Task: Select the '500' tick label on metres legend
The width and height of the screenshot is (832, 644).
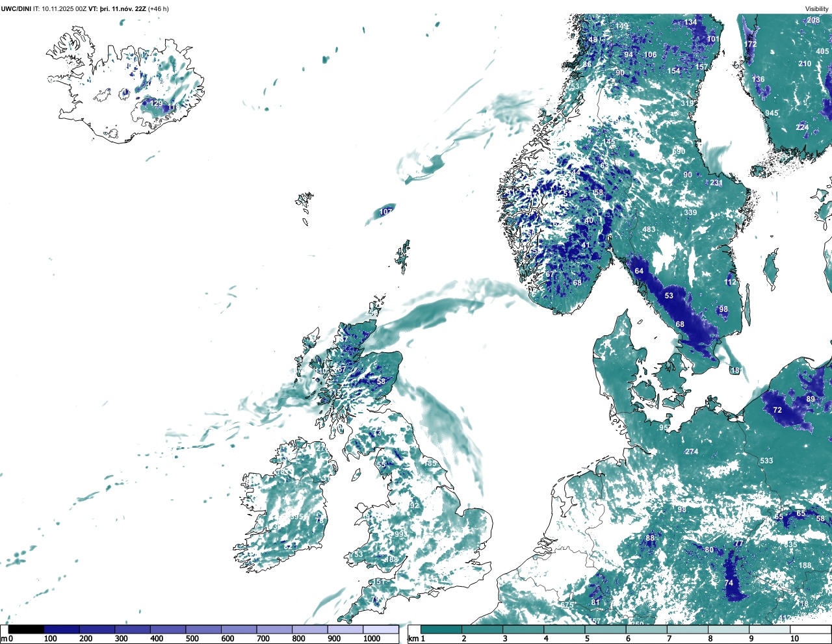Action: pyautogui.click(x=192, y=639)
